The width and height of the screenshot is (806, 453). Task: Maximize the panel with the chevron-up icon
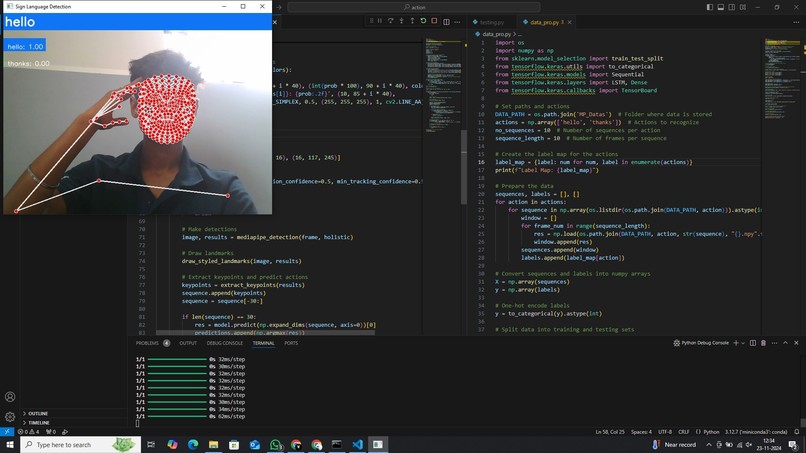pyautogui.click(x=785, y=343)
